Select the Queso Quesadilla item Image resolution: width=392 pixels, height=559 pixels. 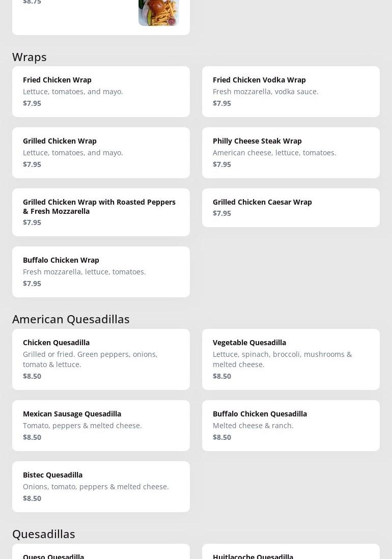click(101, 554)
